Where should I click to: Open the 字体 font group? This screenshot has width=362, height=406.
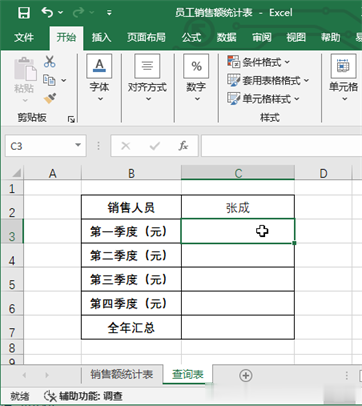[x=99, y=78]
